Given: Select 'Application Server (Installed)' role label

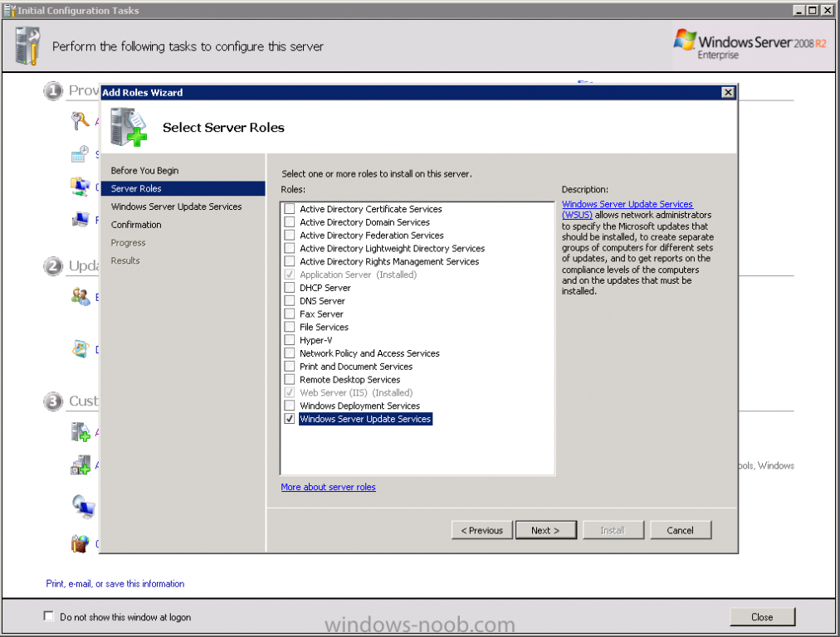Looking at the screenshot, I should tap(358, 275).
